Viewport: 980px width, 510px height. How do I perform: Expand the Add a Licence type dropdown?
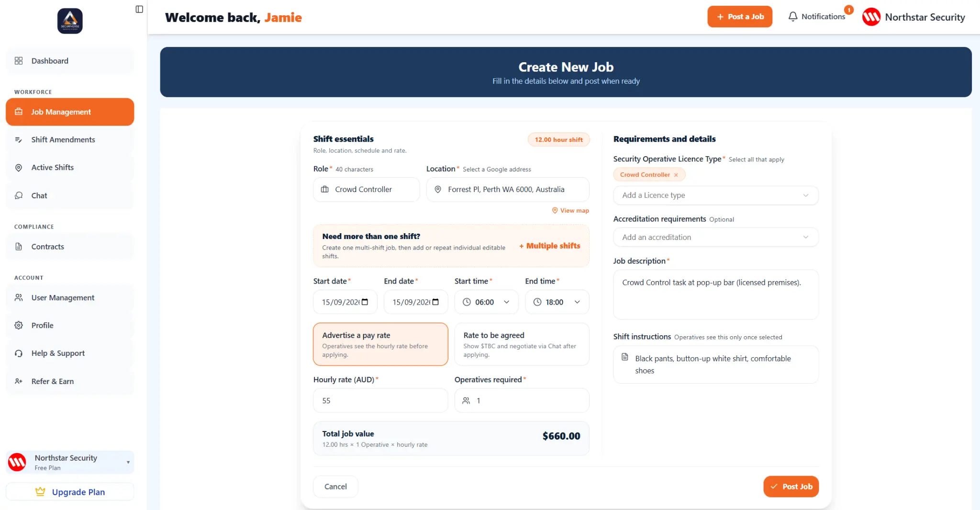pos(716,195)
